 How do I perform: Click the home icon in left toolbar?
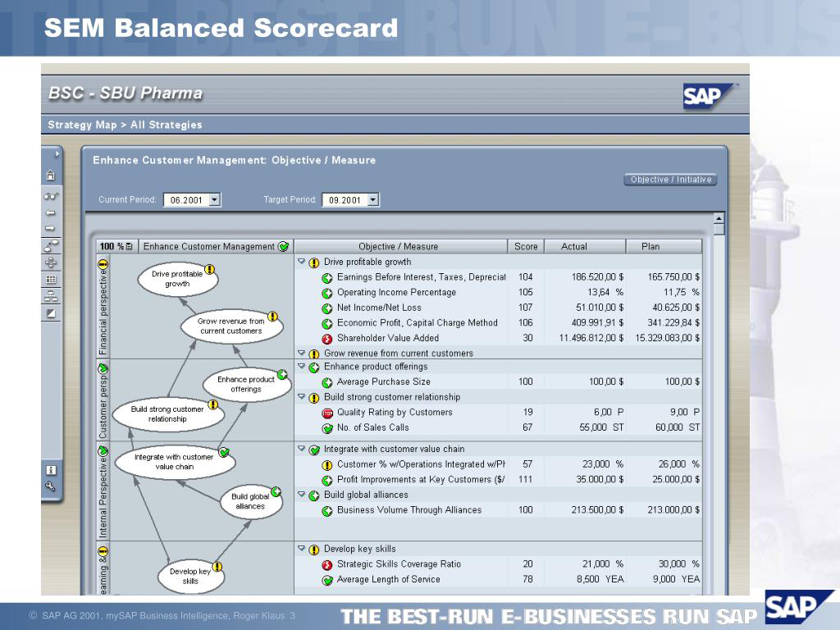tap(50, 176)
